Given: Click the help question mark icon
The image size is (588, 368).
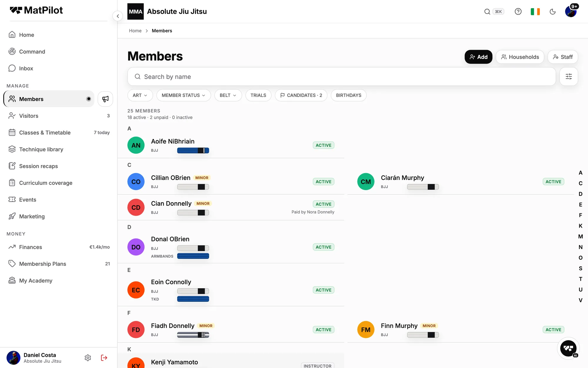Looking at the screenshot, I should pyautogui.click(x=518, y=11).
